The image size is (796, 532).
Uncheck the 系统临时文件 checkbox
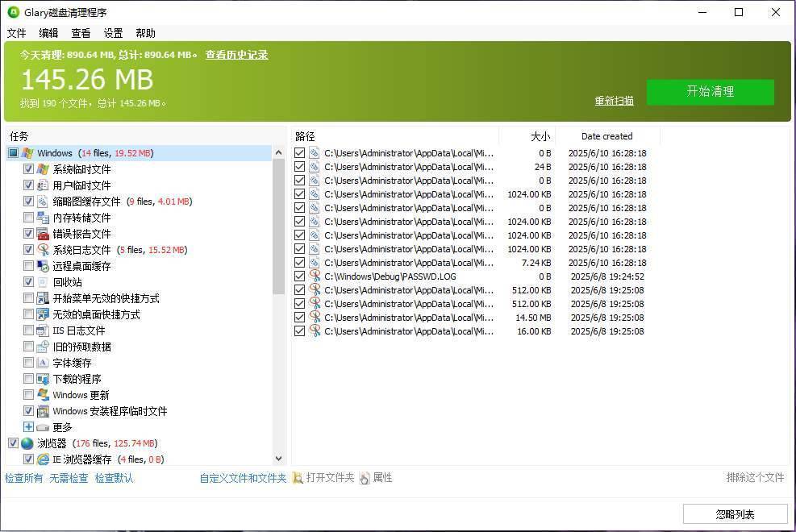[29, 169]
